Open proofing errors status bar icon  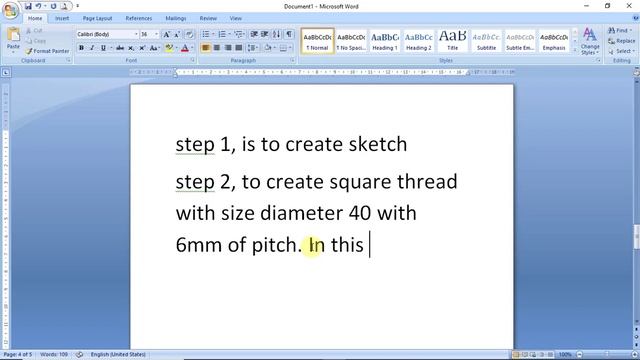click(x=79, y=354)
